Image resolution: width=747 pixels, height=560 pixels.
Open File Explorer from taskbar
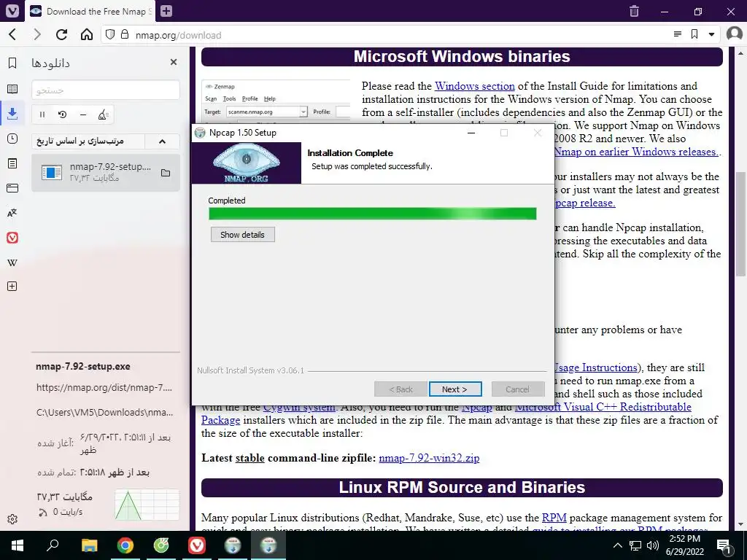[89, 545]
